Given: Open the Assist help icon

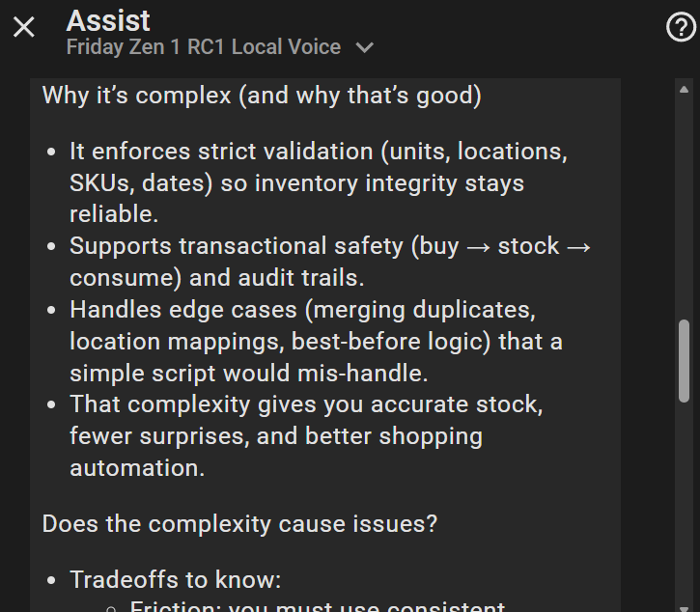Looking at the screenshot, I should 681,27.
